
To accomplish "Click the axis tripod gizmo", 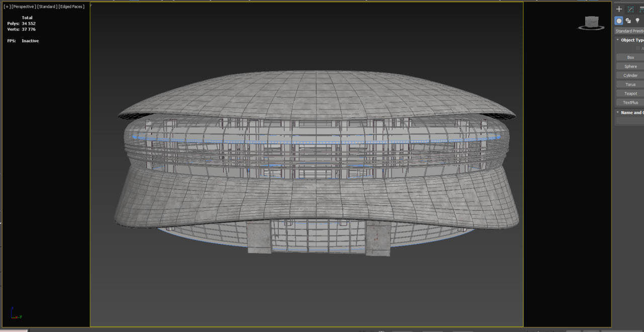I will [16, 313].
